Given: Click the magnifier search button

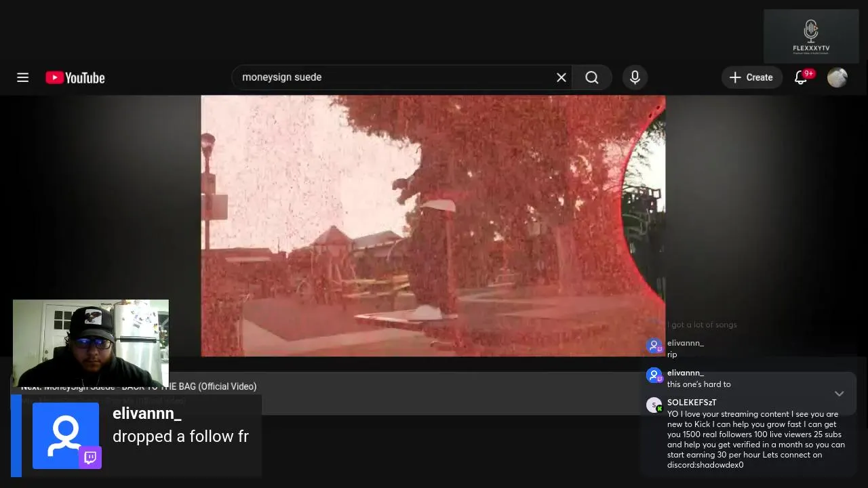Looking at the screenshot, I should [x=592, y=77].
